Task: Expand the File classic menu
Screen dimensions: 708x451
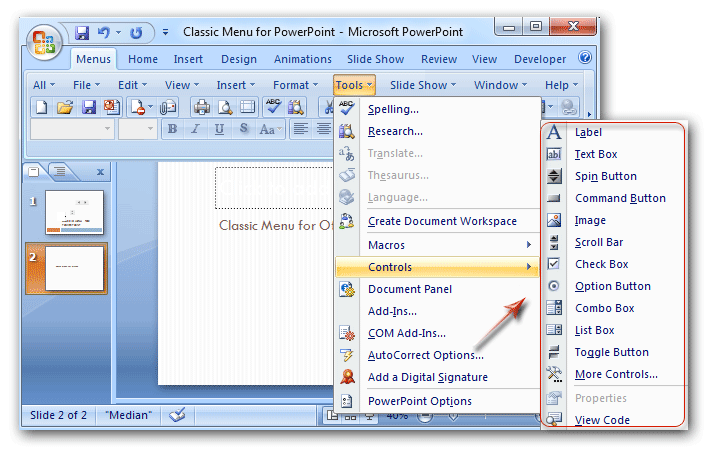Action: pyautogui.click(x=86, y=85)
